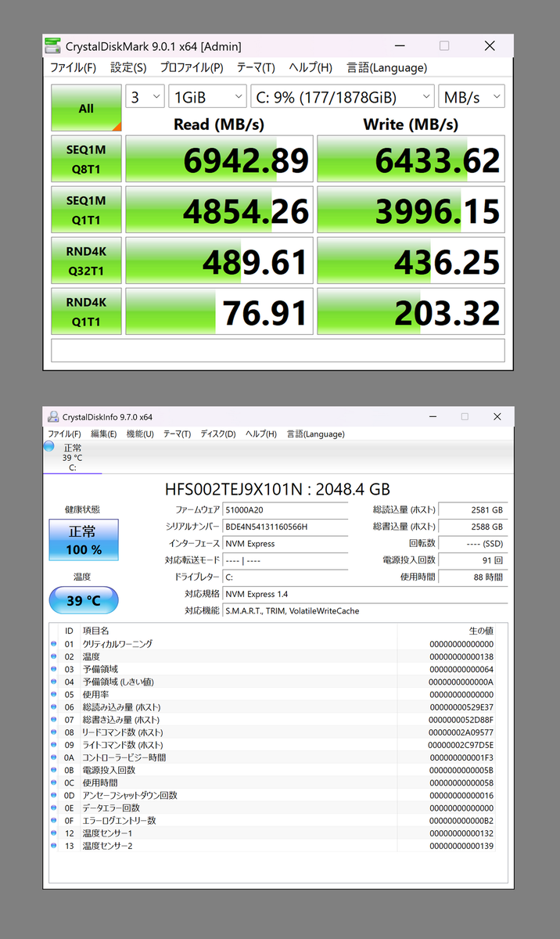Click the 39 °C temperature indicator
The image size is (560, 939).
(84, 601)
